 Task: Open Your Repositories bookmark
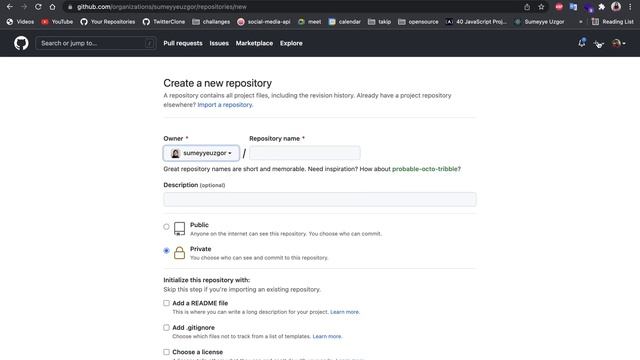(x=108, y=22)
